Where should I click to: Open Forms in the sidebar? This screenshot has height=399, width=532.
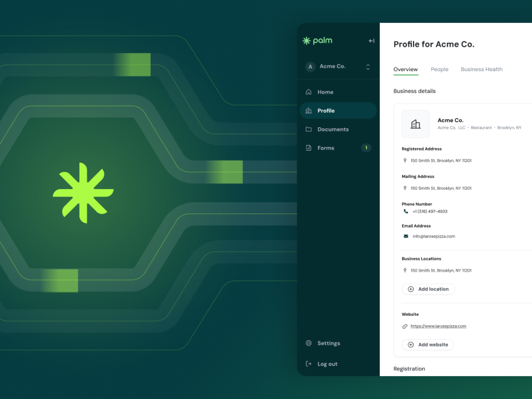point(338,148)
